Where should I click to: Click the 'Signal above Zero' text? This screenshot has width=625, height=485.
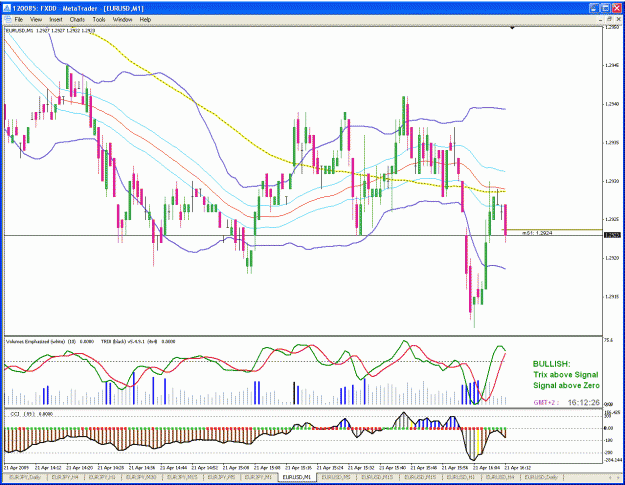tap(566, 385)
